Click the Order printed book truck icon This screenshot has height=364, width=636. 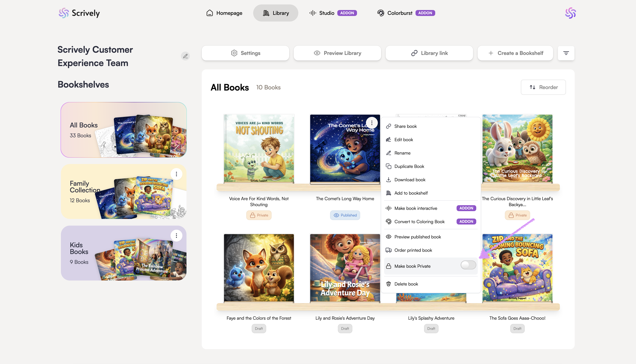388,250
